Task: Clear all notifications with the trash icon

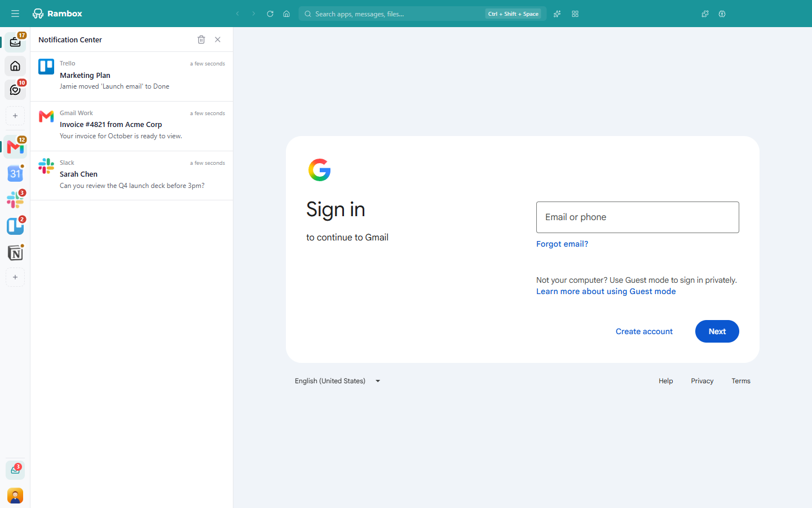Action: pos(201,40)
